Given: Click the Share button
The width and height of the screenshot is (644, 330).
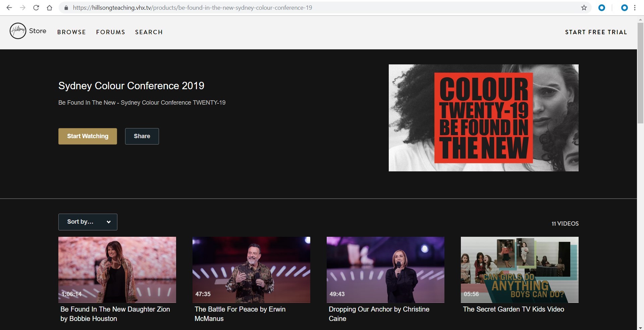Looking at the screenshot, I should coord(142,136).
